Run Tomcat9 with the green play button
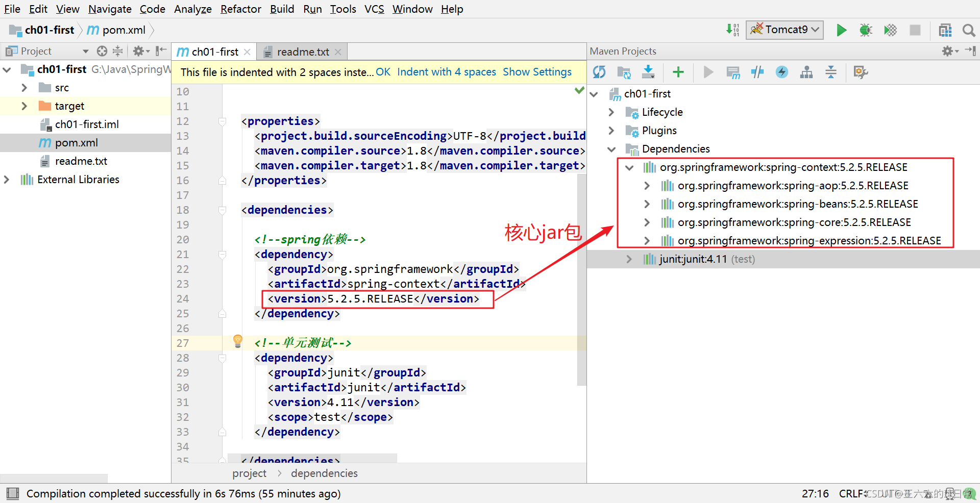 point(841,30)
